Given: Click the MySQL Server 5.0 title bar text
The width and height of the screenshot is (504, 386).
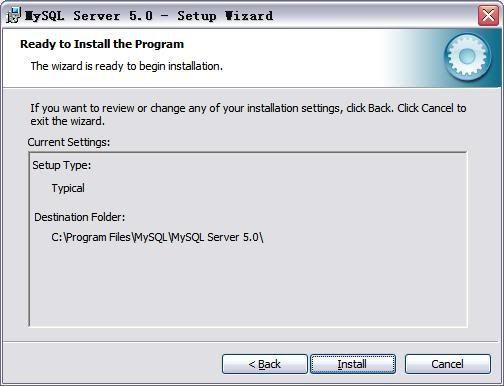Looking at the screenshot, I should 149,16.
